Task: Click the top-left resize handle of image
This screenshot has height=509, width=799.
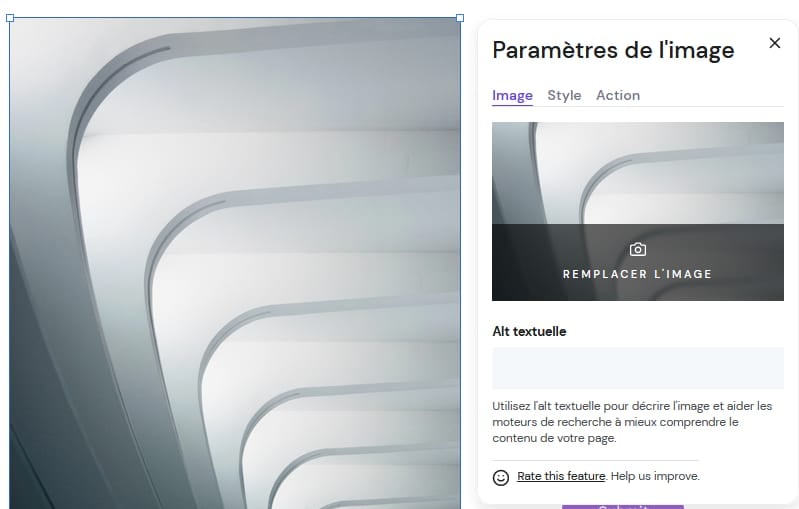Action: 10,18
